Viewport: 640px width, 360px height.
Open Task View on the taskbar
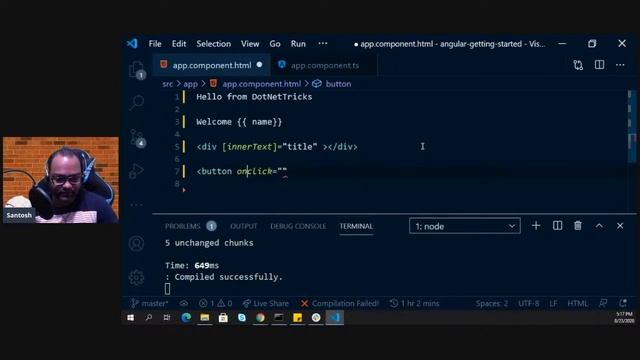[x=167, y=318]
